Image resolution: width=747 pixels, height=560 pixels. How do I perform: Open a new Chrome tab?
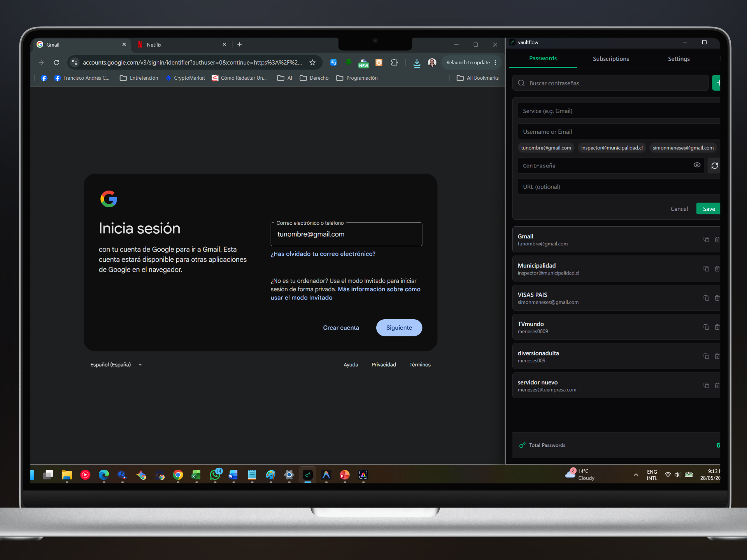(x=240, y=45)
